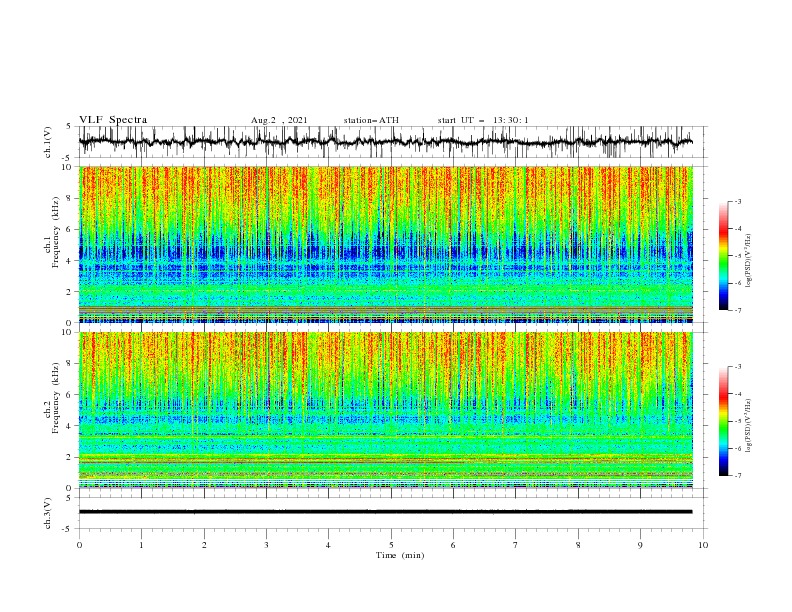Click time-axis tick label "7"
Screen dimensions: 792x612
point(516,545)
